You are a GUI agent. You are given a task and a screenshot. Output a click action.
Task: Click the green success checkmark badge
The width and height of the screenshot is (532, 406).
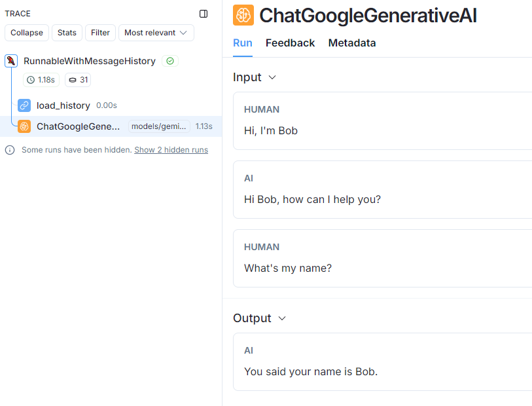pos(170,61)
